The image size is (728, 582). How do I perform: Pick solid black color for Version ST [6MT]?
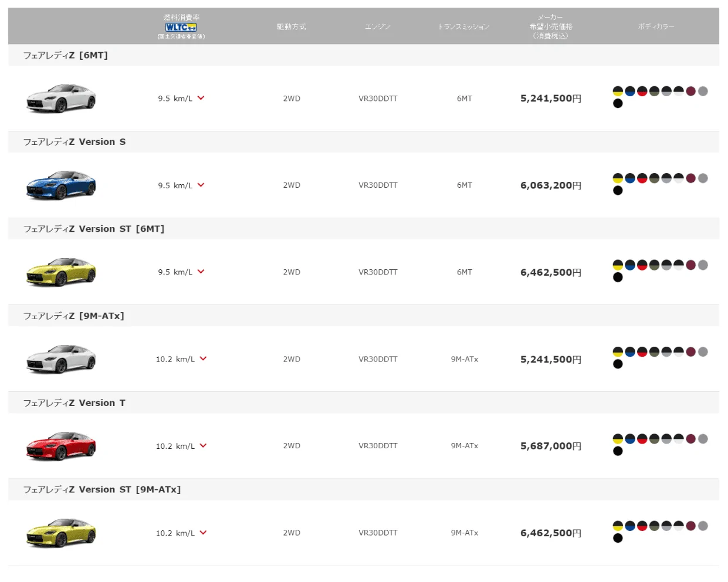[x=618, y=277]
